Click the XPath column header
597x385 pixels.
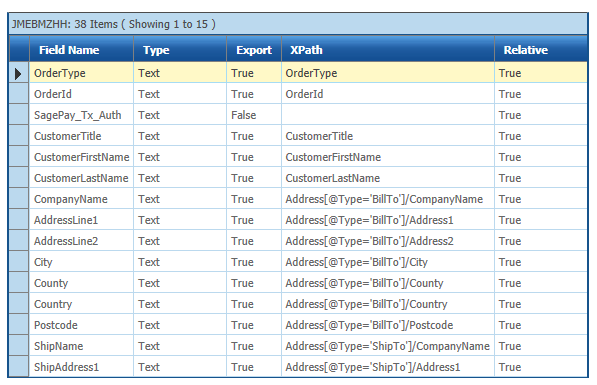[x=388, y=50]
